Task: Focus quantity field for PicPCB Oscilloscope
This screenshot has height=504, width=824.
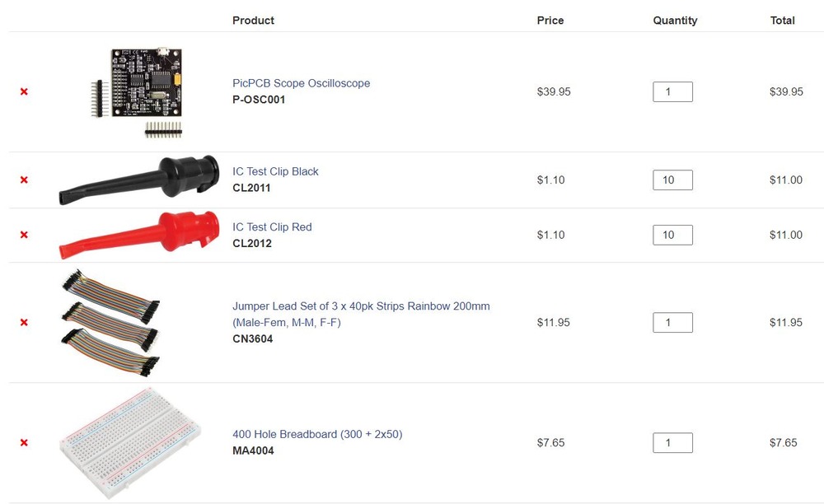Action: [x=672, y=92]
